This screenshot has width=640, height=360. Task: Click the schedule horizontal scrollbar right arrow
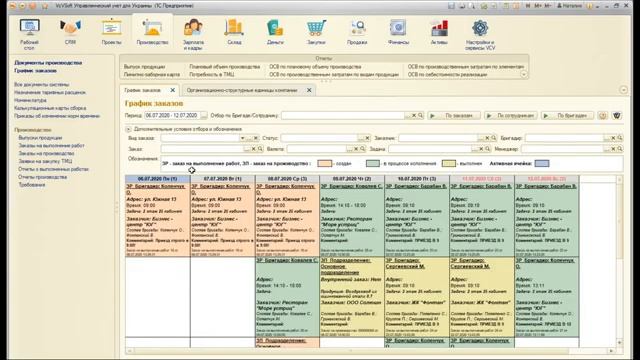(611, 351)
